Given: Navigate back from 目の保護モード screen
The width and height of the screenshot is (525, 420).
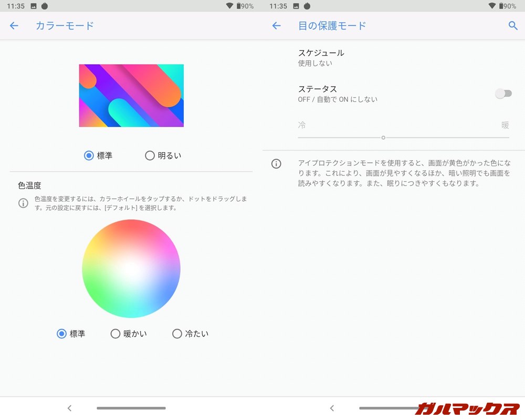Looking at the screenshot, I should 276,26.
